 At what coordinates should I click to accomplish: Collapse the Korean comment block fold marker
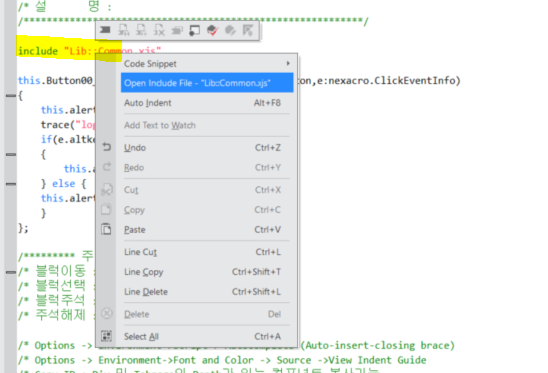pyautogui.click(x=11, y=272)
